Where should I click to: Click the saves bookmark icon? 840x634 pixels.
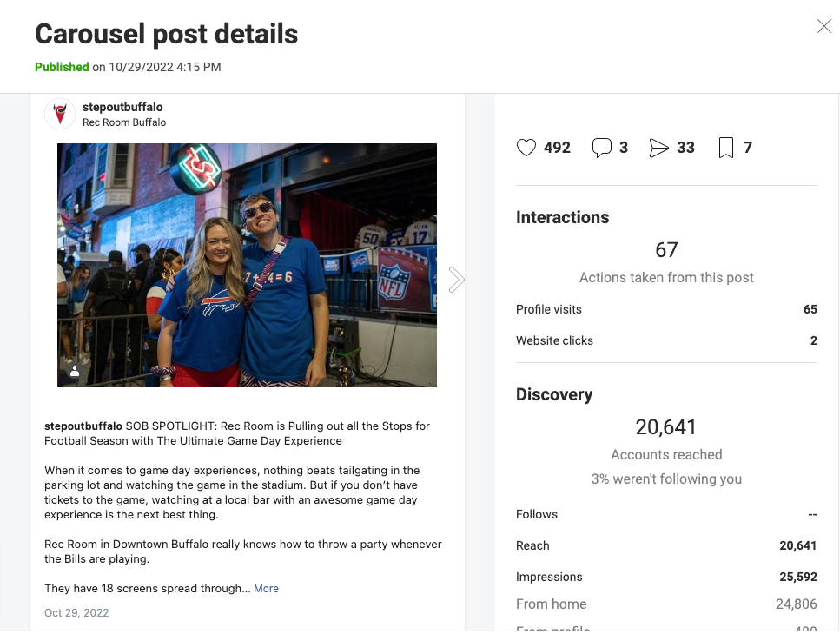pos(726,148)
